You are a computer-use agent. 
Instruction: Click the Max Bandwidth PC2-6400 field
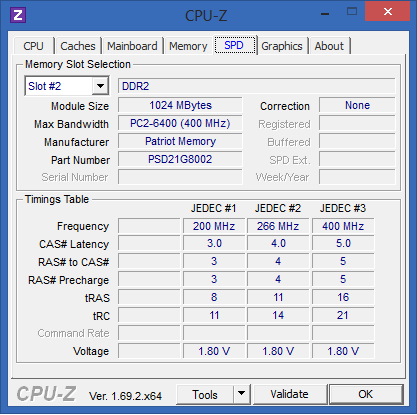(180, 123)
